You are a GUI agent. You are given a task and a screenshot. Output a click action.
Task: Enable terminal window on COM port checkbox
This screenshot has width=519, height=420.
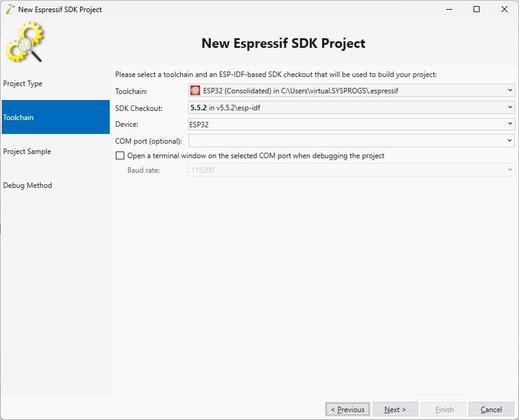pyautogui.click(x=120, y=156)
